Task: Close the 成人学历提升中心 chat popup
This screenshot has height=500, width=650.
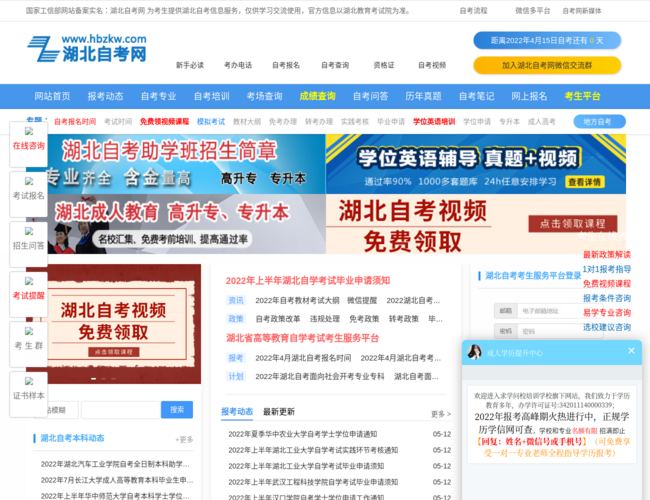Action: [631, 351]
